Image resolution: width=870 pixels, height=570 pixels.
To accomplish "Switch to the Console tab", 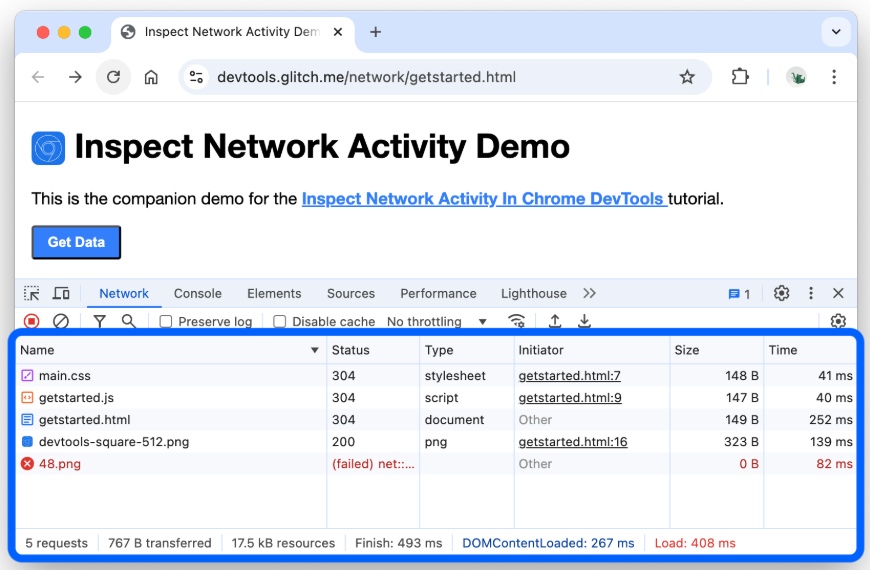I will tap(198, 294).
